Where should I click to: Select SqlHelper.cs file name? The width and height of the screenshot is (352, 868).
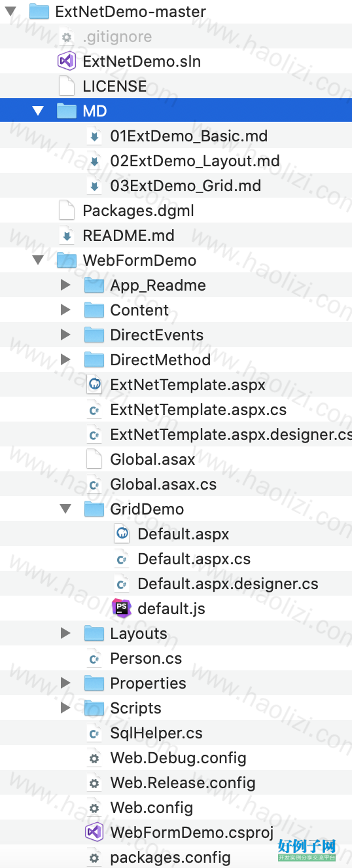[x=156, y=733]
